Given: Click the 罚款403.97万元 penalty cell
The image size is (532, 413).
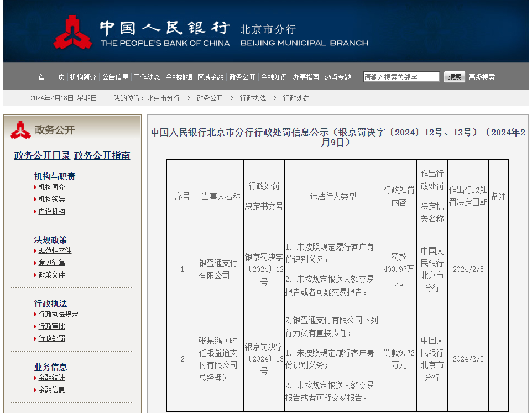Looking at the screenshot, I should (399, 270).
